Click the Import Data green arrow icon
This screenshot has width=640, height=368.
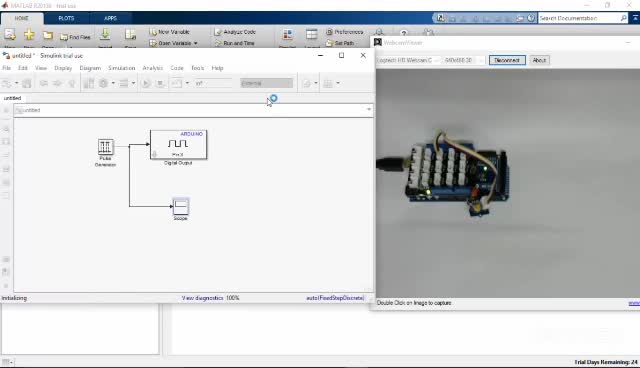click(105, 35)
